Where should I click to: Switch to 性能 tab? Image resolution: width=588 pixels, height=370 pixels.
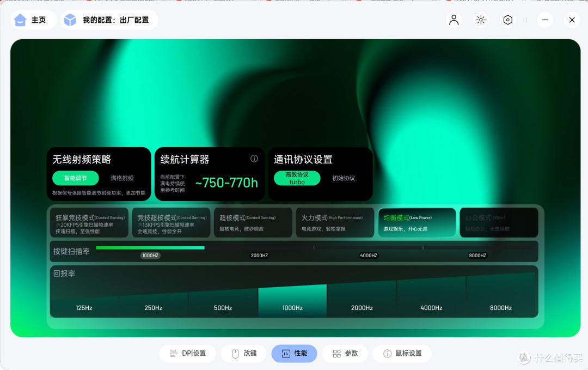click(295, 354)
